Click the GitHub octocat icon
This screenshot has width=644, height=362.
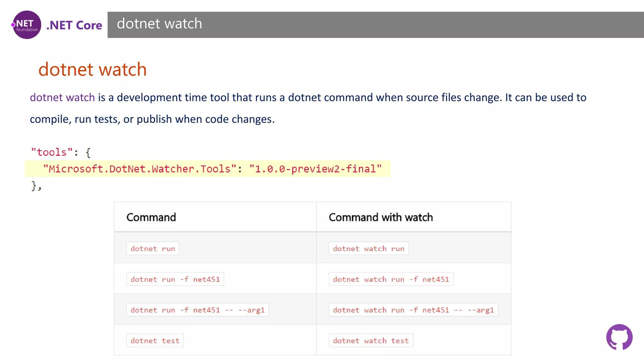(619, 337)
